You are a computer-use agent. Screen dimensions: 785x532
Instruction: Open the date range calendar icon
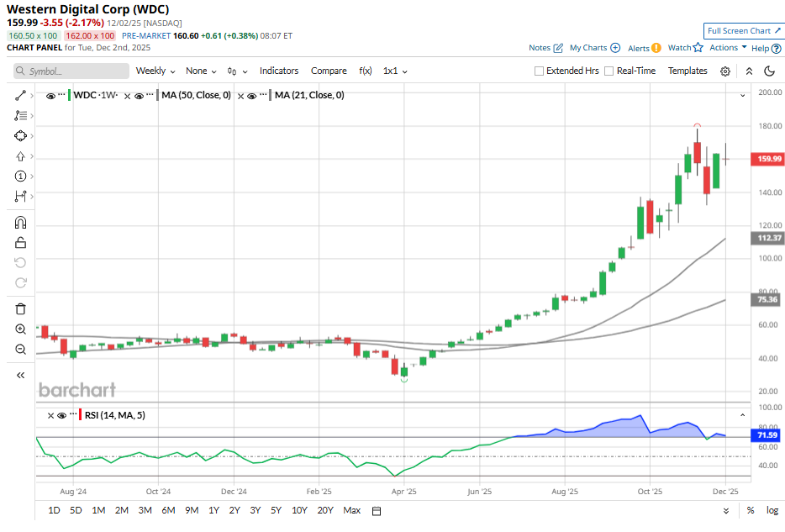[x=377, y=511]
